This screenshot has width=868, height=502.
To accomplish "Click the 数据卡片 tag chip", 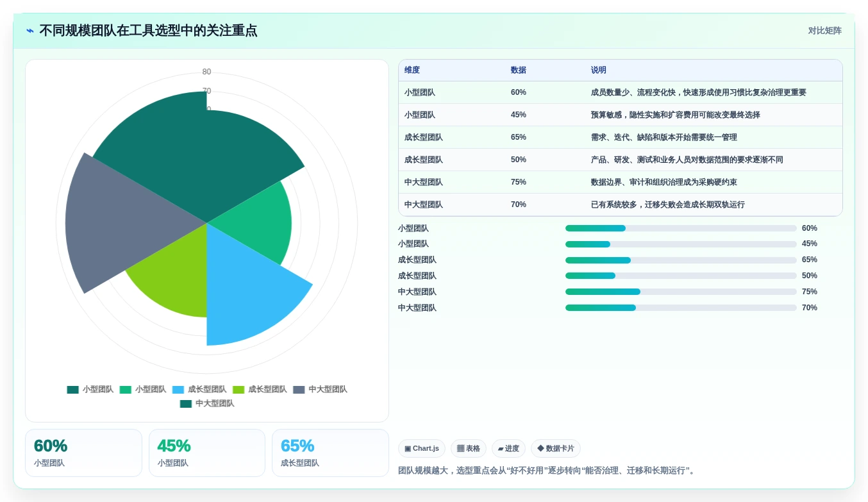I will [x=556, y=448].
